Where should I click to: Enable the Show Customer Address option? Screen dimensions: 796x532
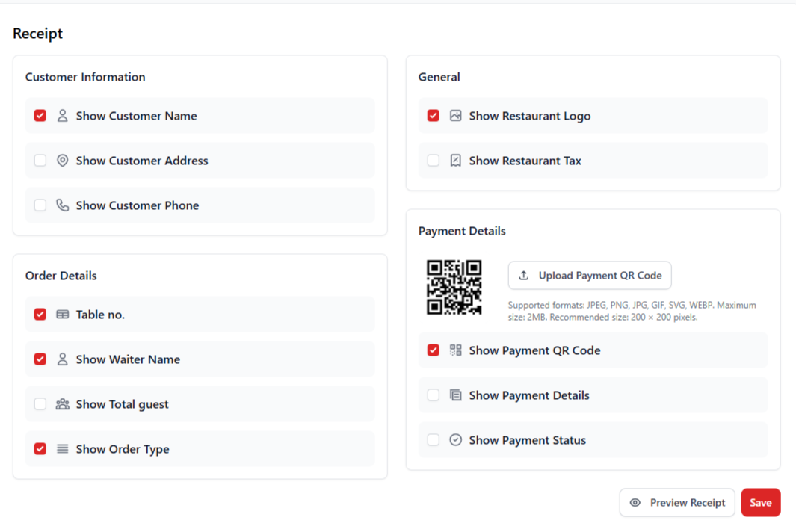click(40, 160)
